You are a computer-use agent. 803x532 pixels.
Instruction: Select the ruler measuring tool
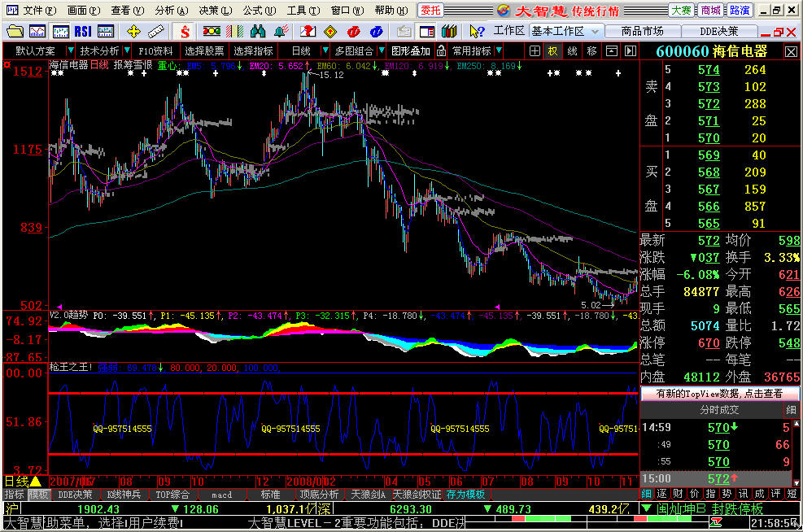(x=156, y=32)
